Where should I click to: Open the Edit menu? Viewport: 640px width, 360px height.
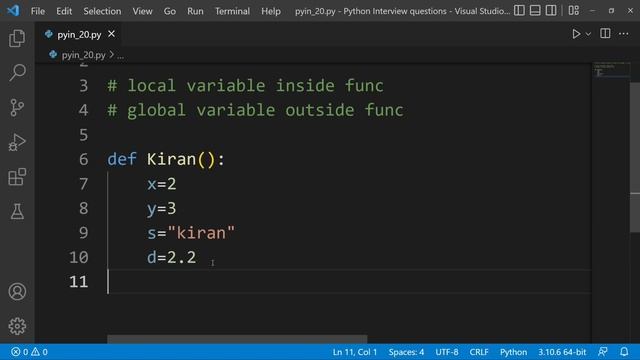64,11
